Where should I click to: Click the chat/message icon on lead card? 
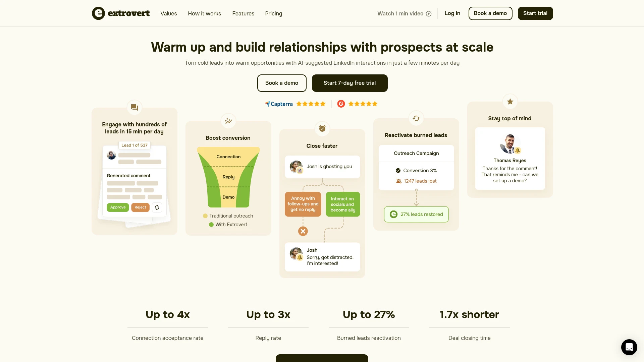(x=135, y=107)
